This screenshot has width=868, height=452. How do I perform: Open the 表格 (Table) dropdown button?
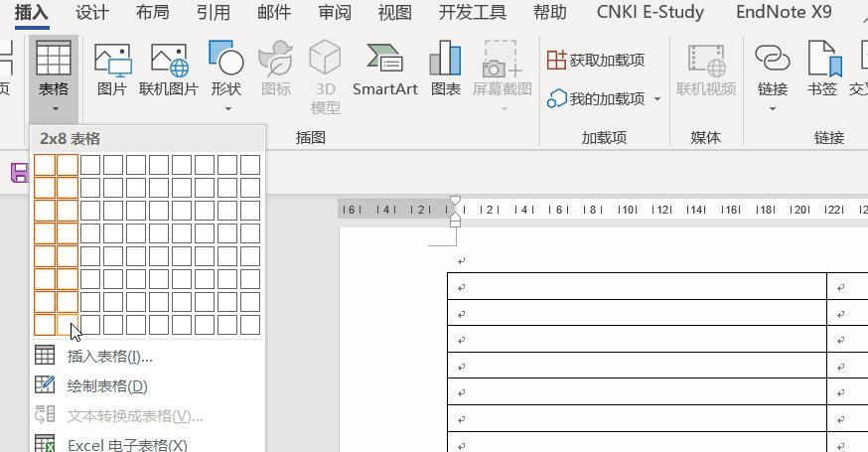tap(54, 77)
